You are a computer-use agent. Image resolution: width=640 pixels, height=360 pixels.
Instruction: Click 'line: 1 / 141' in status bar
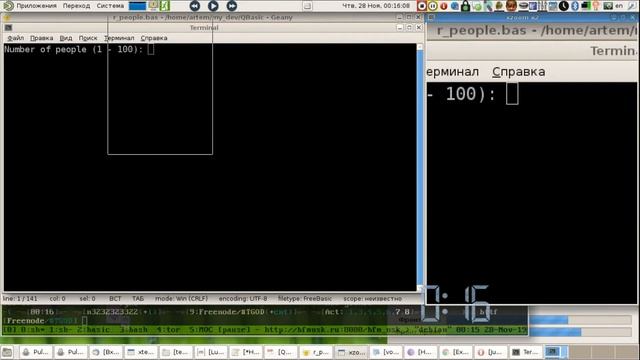20,299
